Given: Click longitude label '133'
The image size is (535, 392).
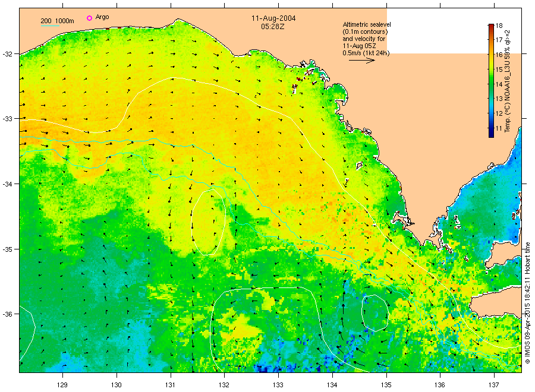Looking at the screenshot, I should coord(278,385).
